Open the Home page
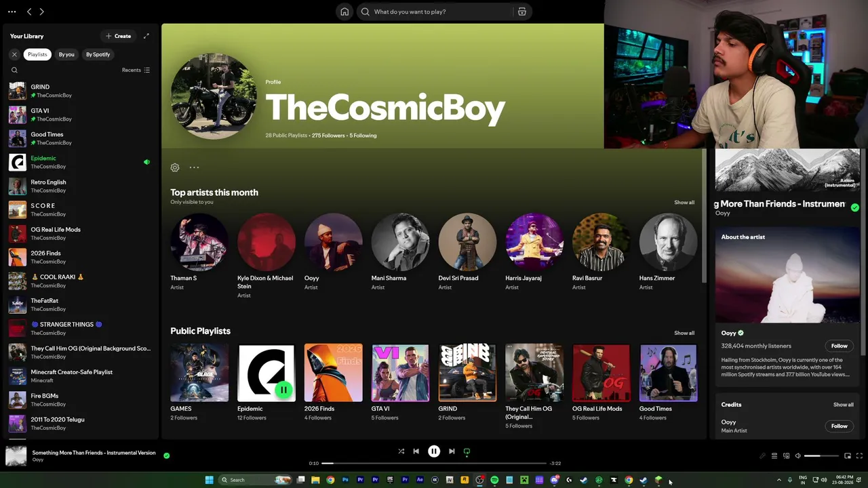 point(344,12)
